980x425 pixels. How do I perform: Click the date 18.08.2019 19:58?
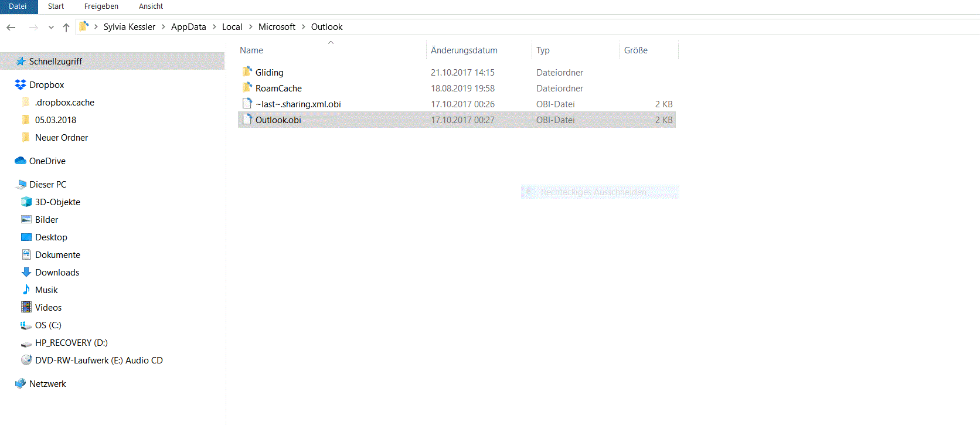coord(462,89)
